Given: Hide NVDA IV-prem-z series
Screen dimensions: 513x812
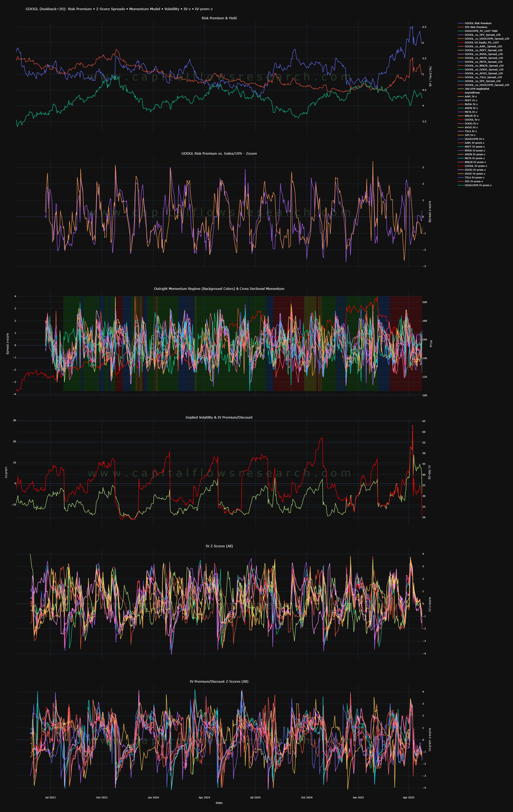Looking at the screenshot, I should tap(472, 150).
